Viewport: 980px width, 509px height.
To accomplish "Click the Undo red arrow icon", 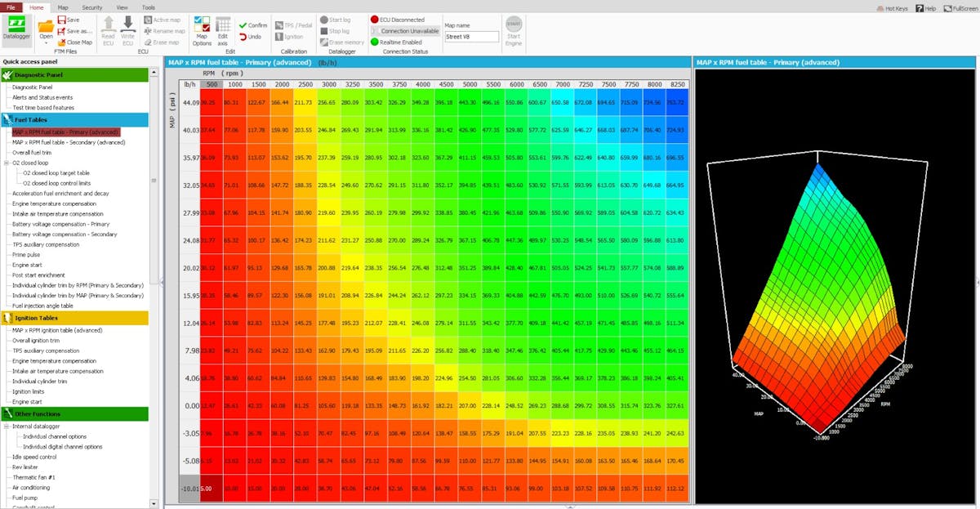I will pyautogui.click(x=243, y=37).
